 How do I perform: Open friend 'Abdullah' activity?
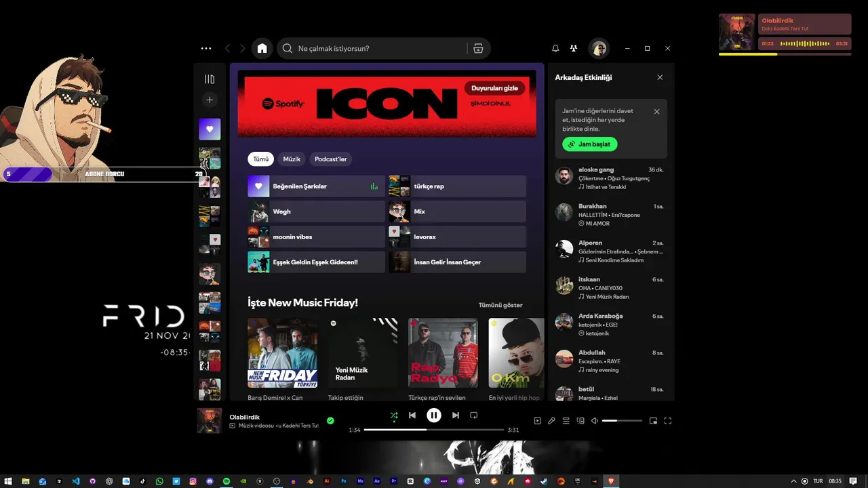[610, 361]
